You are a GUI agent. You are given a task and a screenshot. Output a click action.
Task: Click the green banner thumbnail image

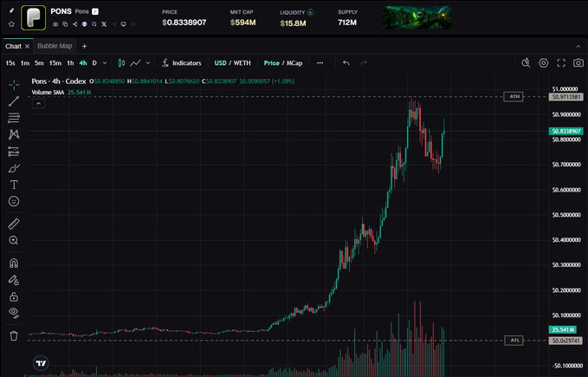pyautogui.click(x=417, y=17)
